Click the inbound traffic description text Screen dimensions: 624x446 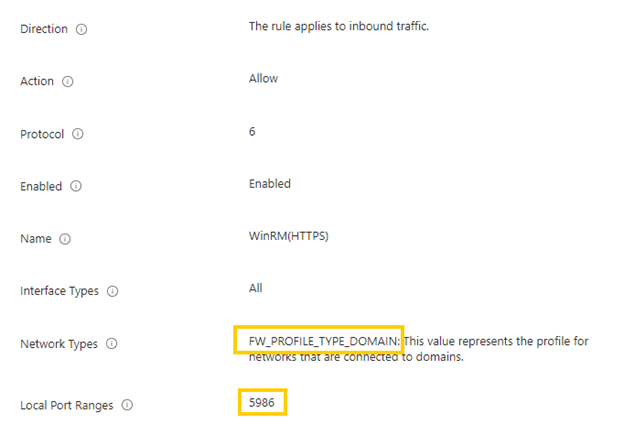pos(339,26)
